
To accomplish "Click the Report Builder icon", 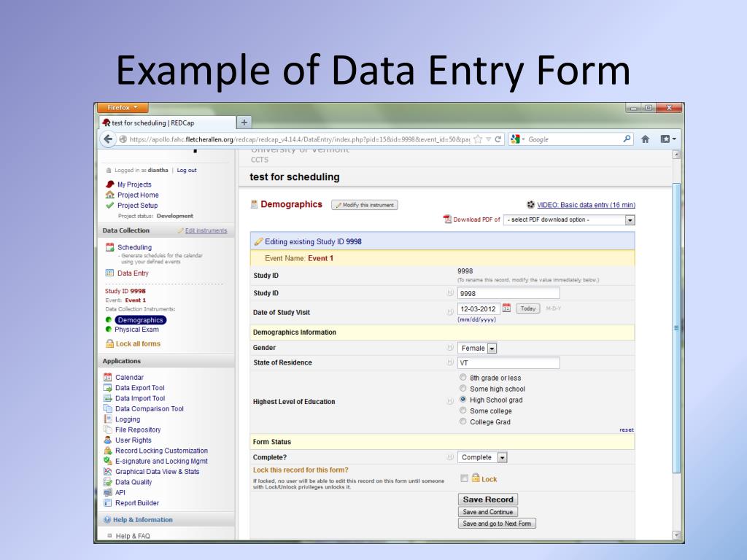I will coord(108,503).
